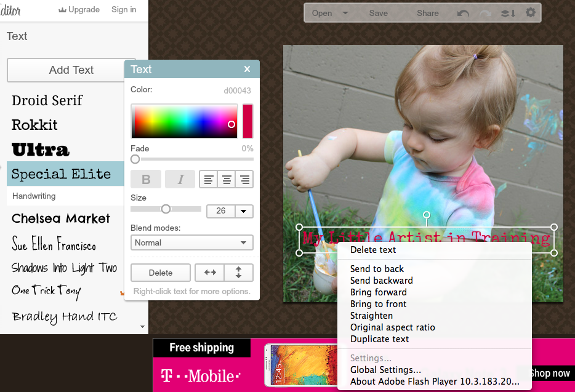Open the settings gear icon
This screenshot has height=392, width=575.
530,13
